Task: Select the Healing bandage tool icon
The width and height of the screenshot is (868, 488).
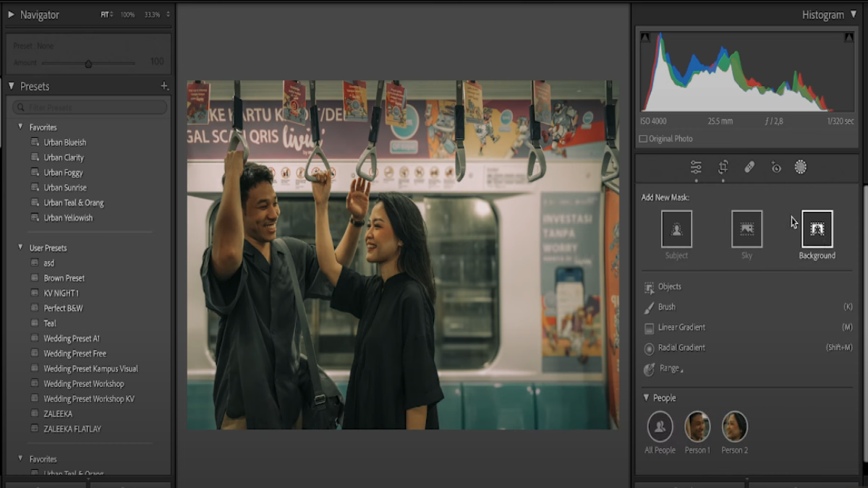Action: [x=749, y=167]
